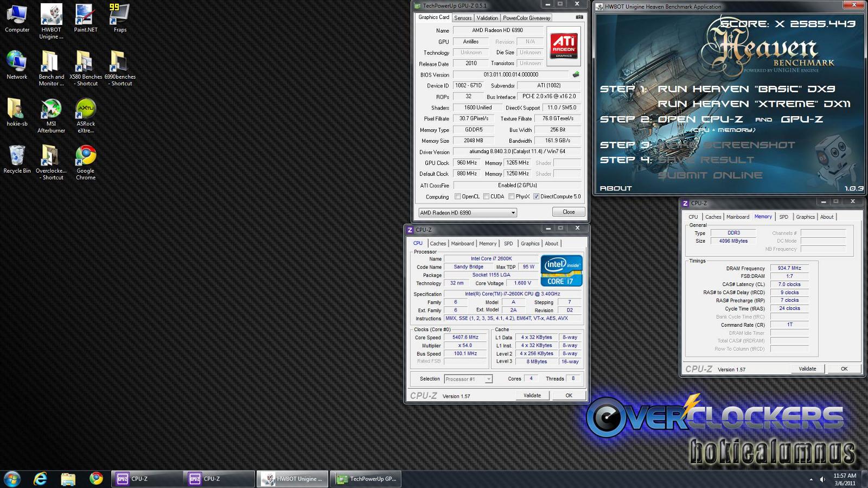Click Show Desktop strip at taskbar end
868x488 pixels.
pos(865,479)
